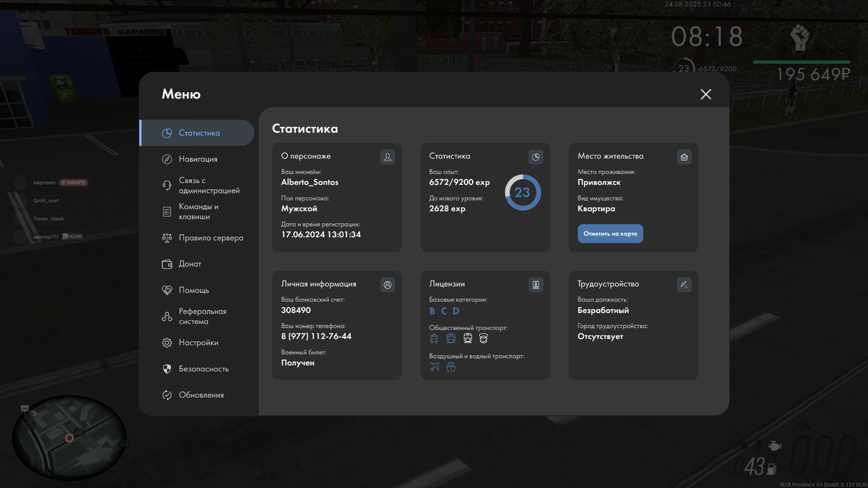Click the 195 649₽ money display

click(813, 75)
